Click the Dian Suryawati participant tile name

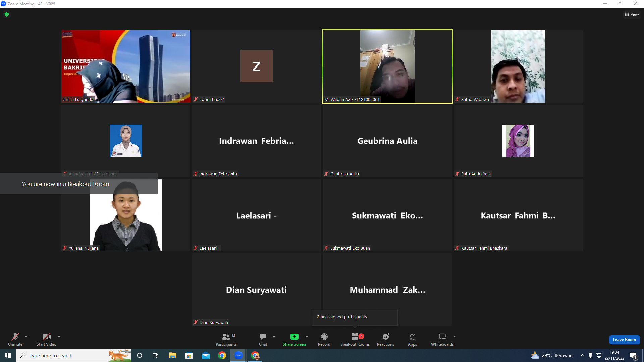coord(257,290)
